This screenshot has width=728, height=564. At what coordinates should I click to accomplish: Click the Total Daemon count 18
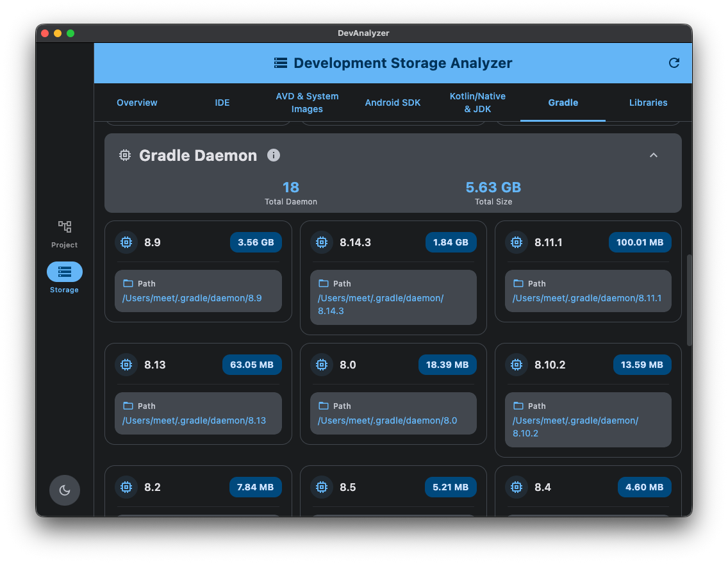click(x=291, y=187)
